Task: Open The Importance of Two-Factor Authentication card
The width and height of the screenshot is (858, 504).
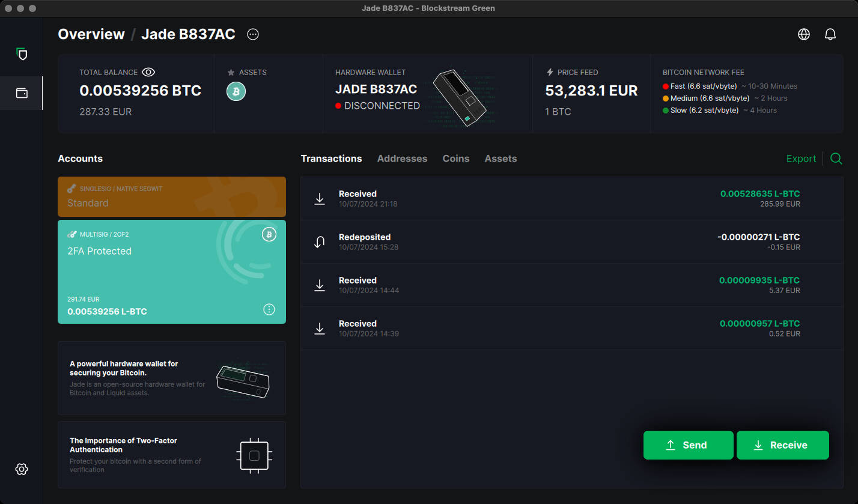Action: 172,455
